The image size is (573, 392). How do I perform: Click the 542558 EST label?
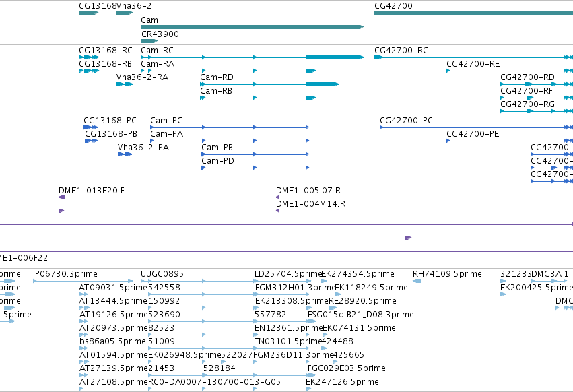pos(164,288)
